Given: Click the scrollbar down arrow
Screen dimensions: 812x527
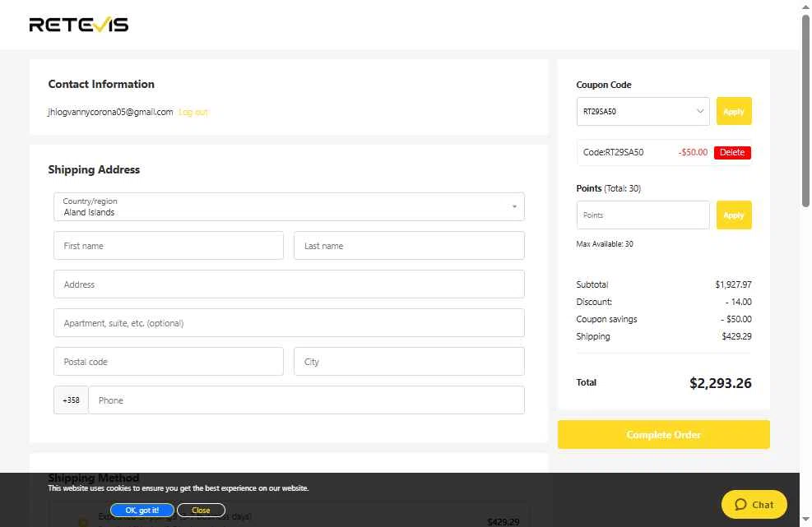Looking at the screenshot, I should tap(805, 520).
